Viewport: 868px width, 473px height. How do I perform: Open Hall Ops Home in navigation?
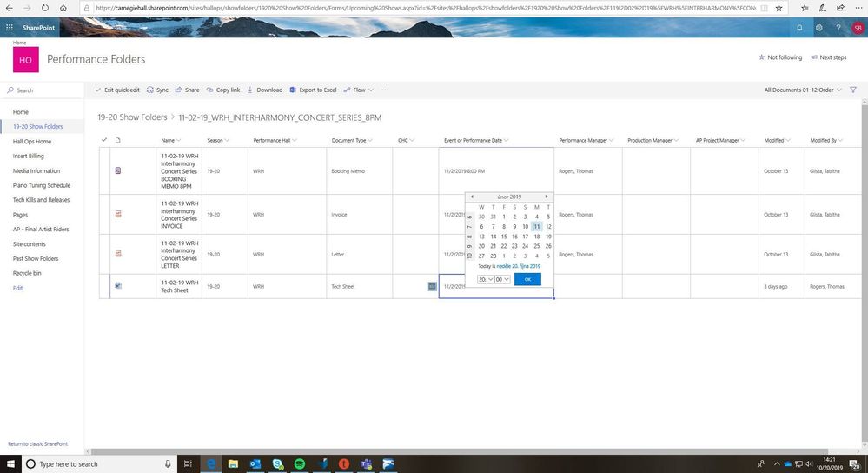32,141
